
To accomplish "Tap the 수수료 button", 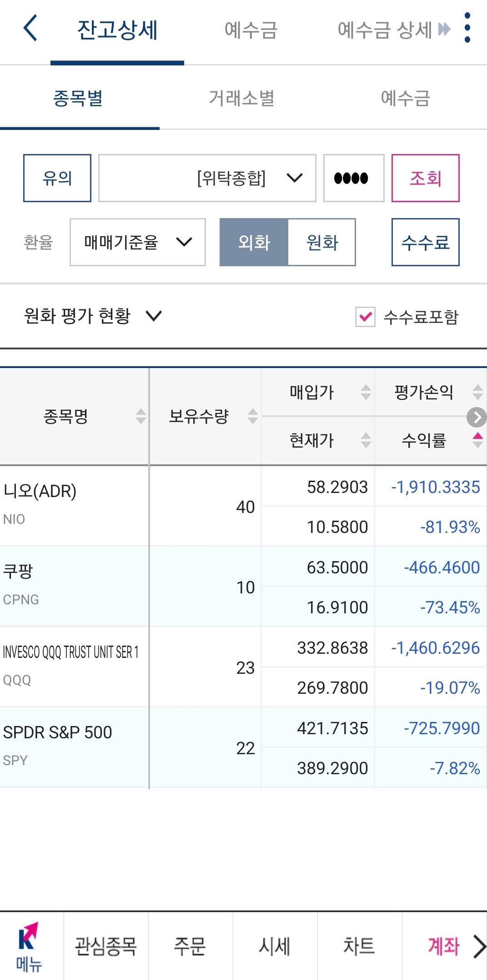I will coord(426,242).
